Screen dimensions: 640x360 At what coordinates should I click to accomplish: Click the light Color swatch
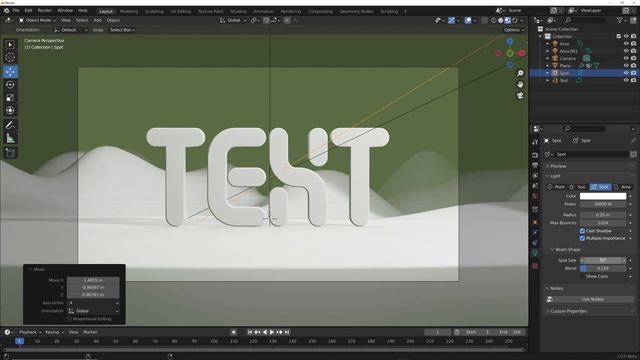click(x=603, y=196)
